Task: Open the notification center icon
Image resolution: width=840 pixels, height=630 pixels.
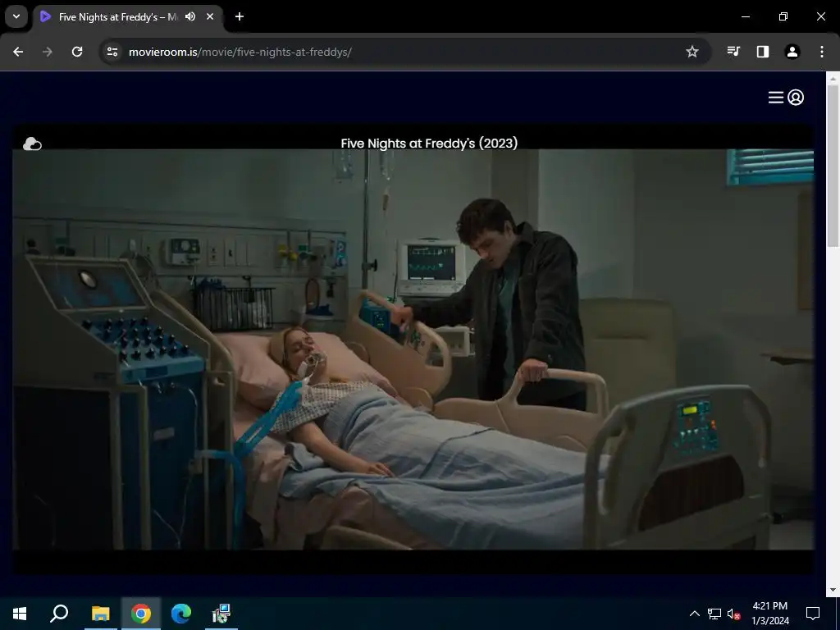Action: click(813, 614)
